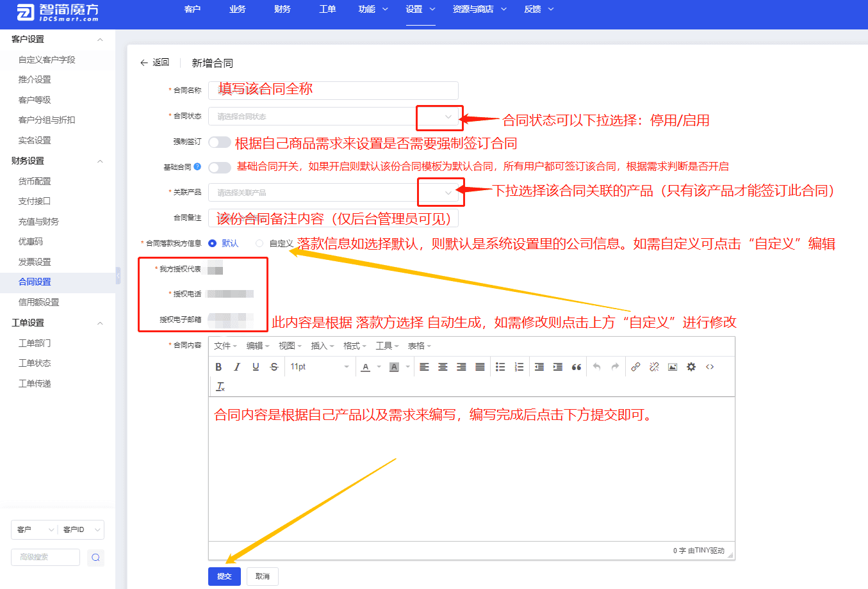Apply underline formatting in editor
Screen dimensions: 868x589
coord(256,367)
